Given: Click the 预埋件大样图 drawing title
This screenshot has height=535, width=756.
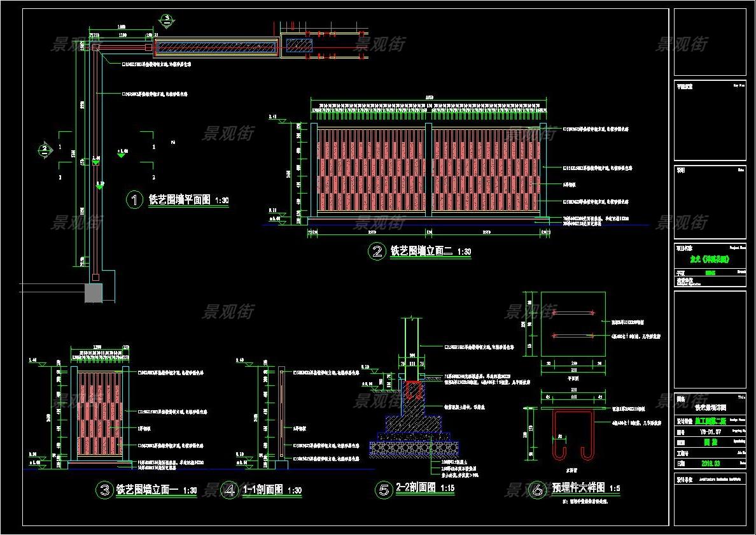Looking at the screenshot, I should click(579, 489).
